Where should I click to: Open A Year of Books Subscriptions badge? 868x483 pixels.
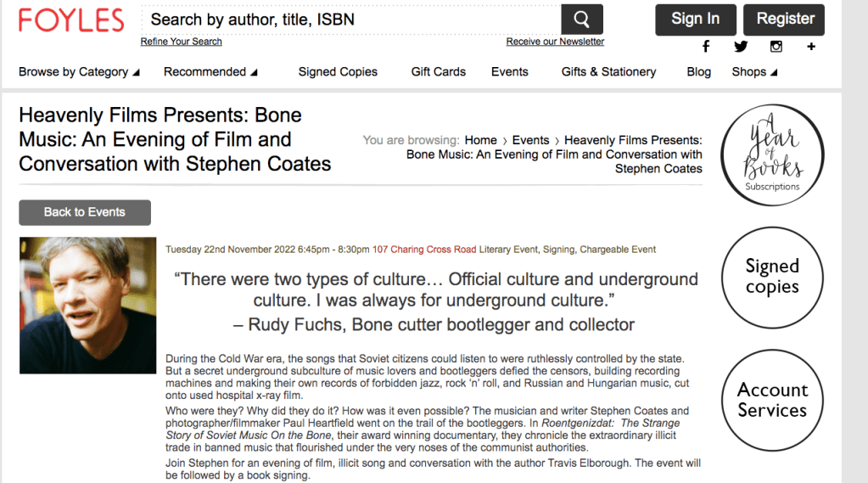click(x=772, y=155)
